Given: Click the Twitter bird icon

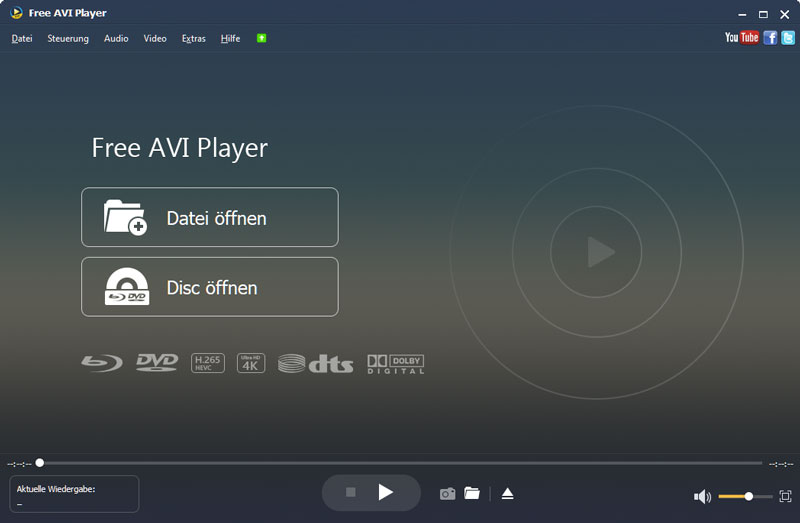Looking at the screenshot, I should tap(787, 38).
